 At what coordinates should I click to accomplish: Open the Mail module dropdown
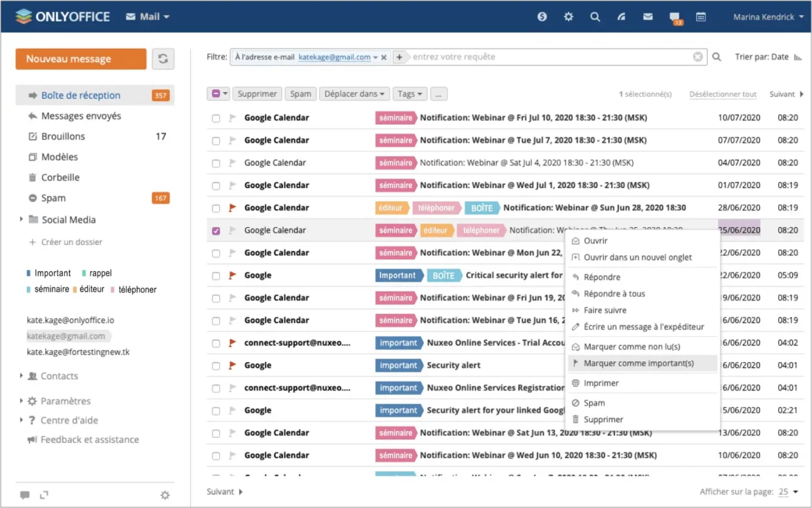coord(147,17)
